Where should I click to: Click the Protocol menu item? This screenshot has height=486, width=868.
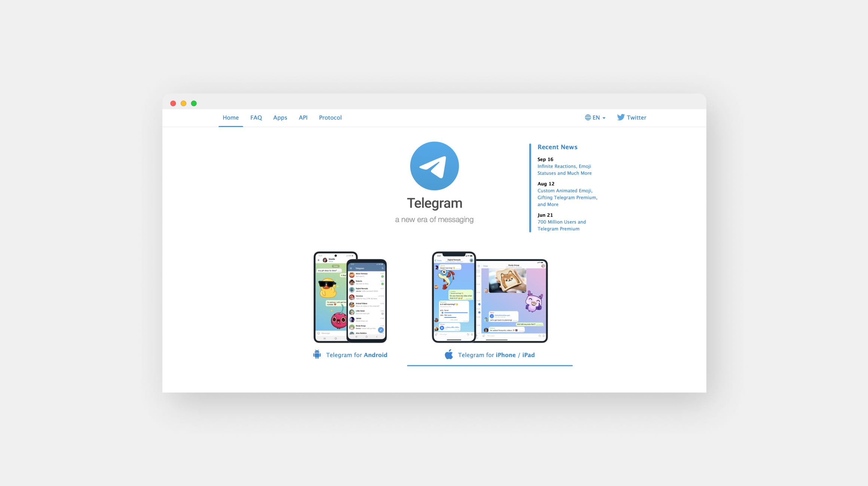(x=330, y=117)
